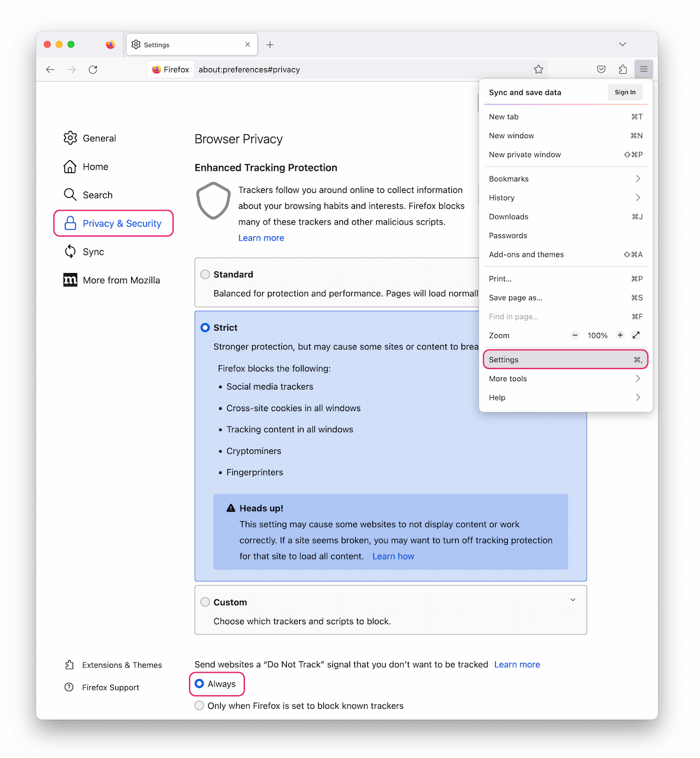Open Home settings house icon
Viewport: 700px width, 758px height.
click(70, 166)
